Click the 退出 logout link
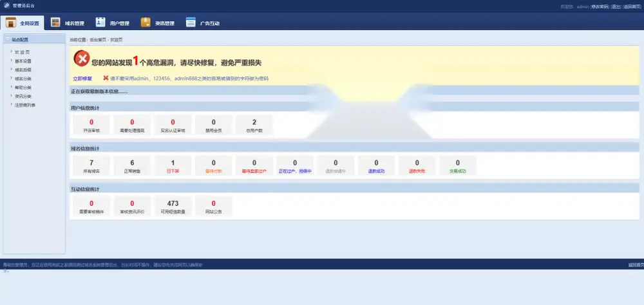Screen dimensions: 644x305 pos(616,6)
